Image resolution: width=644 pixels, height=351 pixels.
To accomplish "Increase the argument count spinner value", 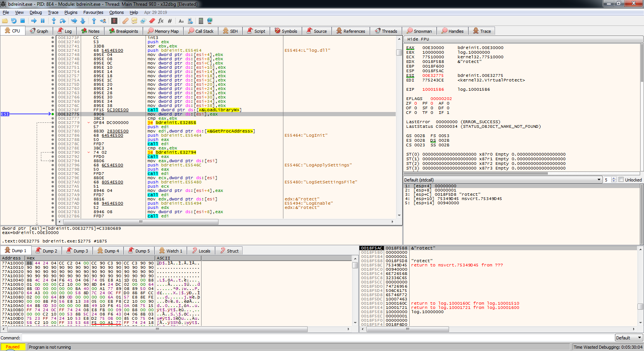I will [614, 178].
